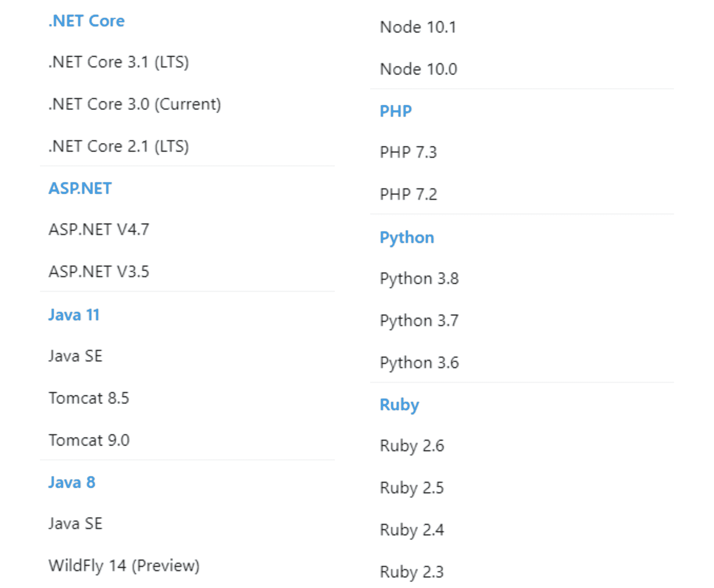Choose Python 3.6 runtime
Image resolution: width=714 pixels, height=588 pixels.
pos(419,363)
